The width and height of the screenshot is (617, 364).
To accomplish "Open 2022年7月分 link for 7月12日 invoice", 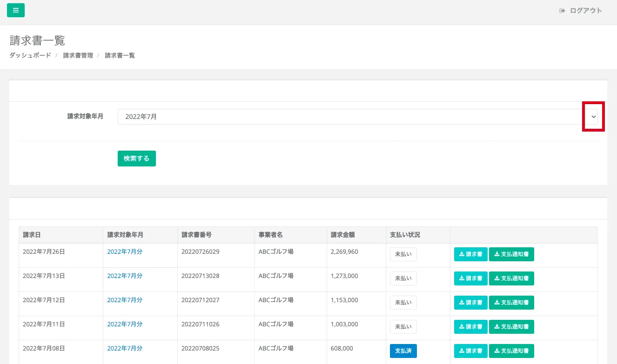I will coord(125,300).
